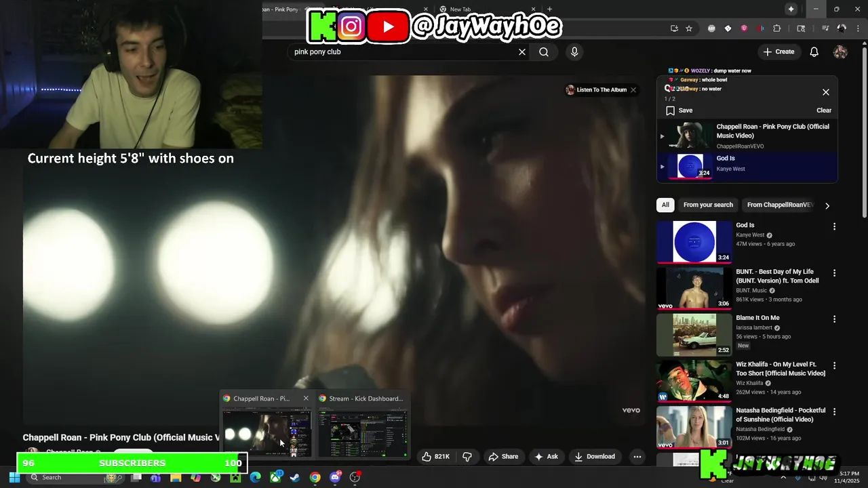The image size is (868, 488).
Task: Open File Explorer from the taskbar
Action: [176, 477]
